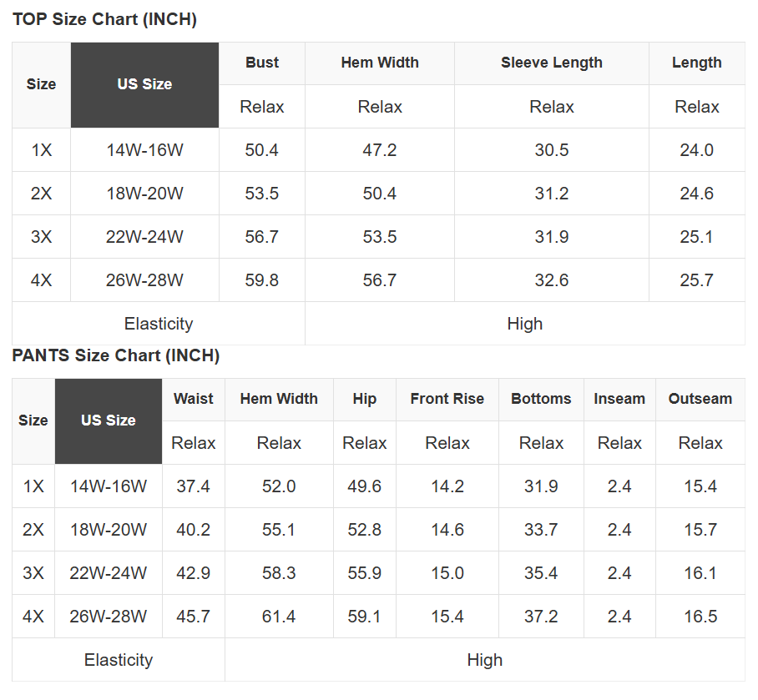
Task: Click the PANTS Size Chart (INCH) heading
Action: point(116,356)
